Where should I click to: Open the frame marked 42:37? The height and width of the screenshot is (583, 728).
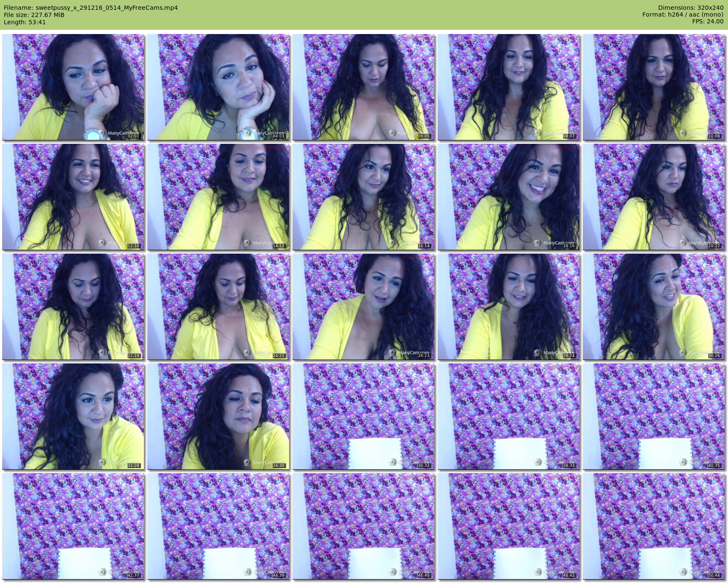pos(73,526)
